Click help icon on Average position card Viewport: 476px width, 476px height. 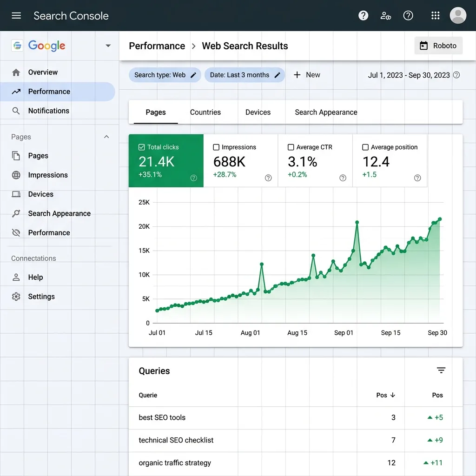[x=417, y=178]
